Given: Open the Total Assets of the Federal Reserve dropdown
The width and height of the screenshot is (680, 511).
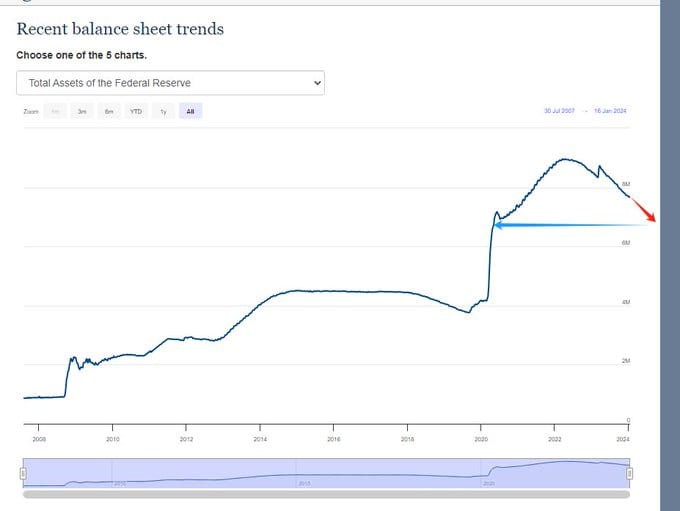Looking at the screenshot, I should click(170, 83).
